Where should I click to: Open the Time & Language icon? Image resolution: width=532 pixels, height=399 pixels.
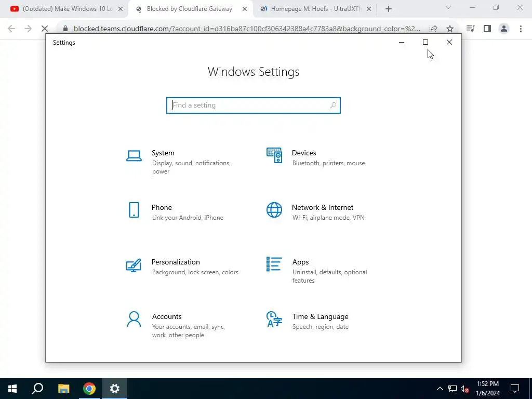pyautogui.click(x=274, y=320)
